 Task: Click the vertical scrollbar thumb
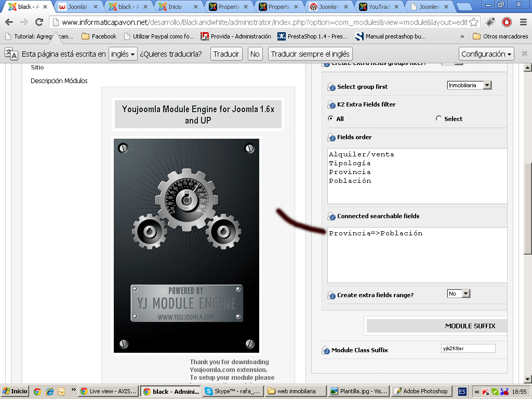(x=528, y=208)
